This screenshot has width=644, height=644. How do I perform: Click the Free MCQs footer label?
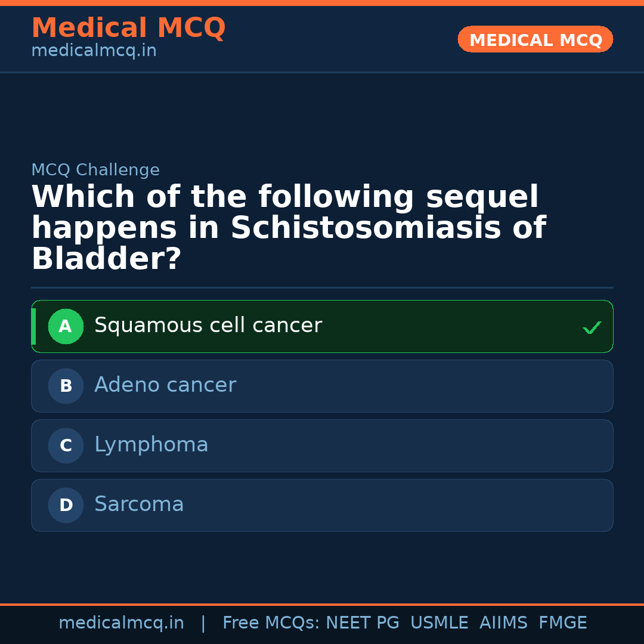[271, 623]
